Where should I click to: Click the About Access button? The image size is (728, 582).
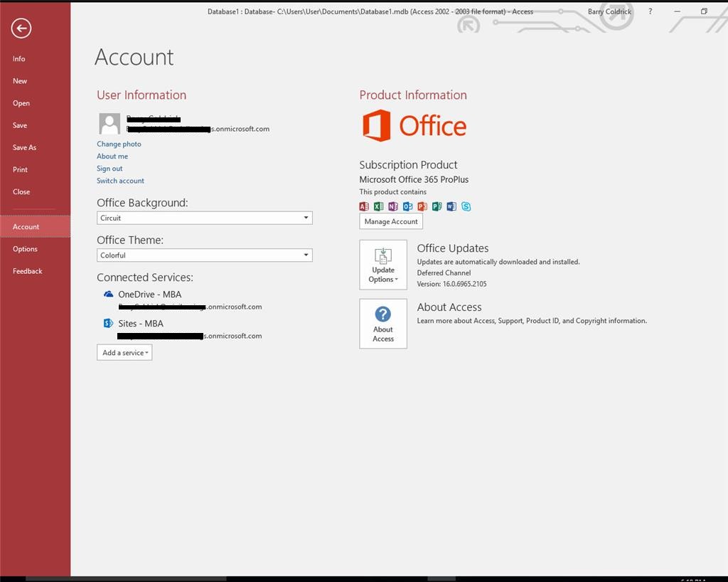(x=383, y=324)
